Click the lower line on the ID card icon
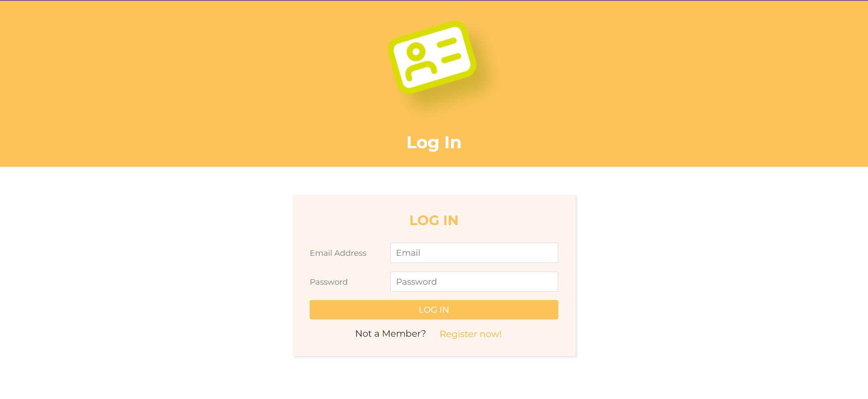 tap(451, 58)
